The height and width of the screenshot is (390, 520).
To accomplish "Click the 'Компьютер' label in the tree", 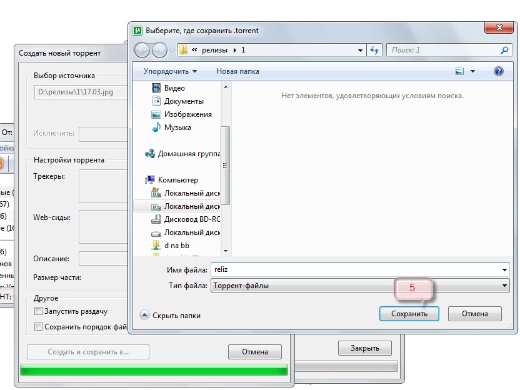I will tap(178, 180).
